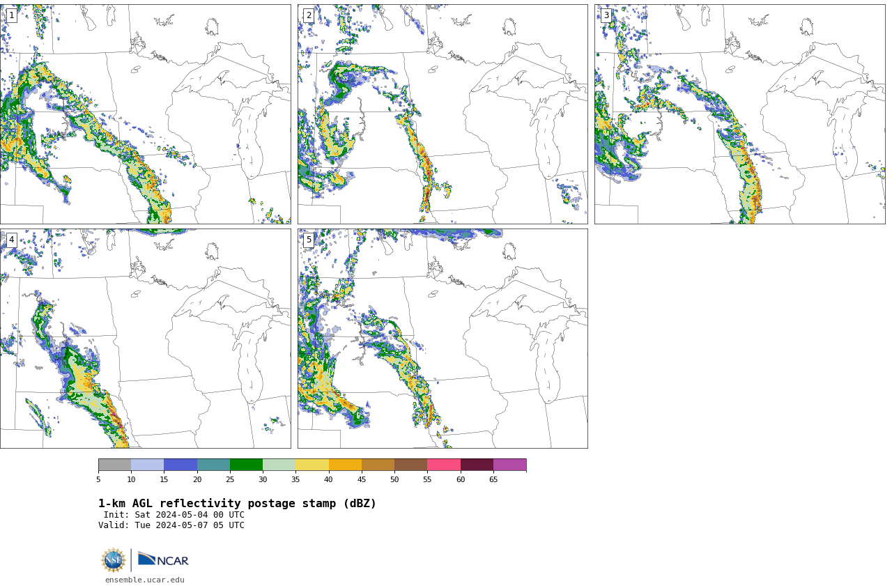Click the maroon 60-65 dBZ swatch

click(x=477, y=465)
